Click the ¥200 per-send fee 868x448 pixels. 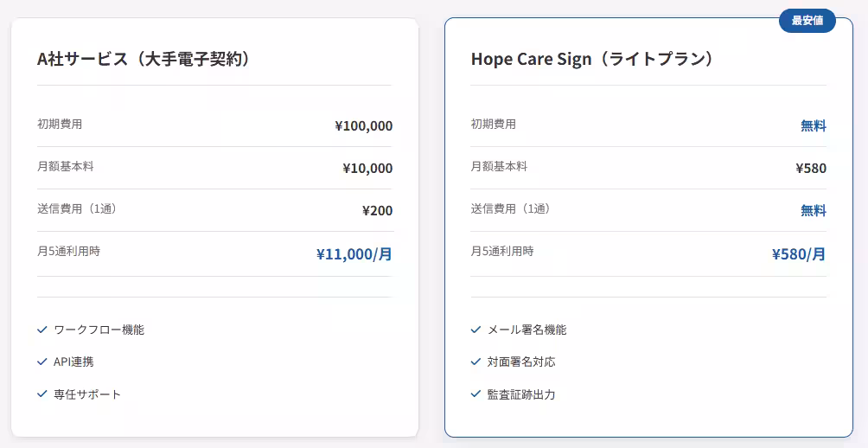[x=377, y=211]
